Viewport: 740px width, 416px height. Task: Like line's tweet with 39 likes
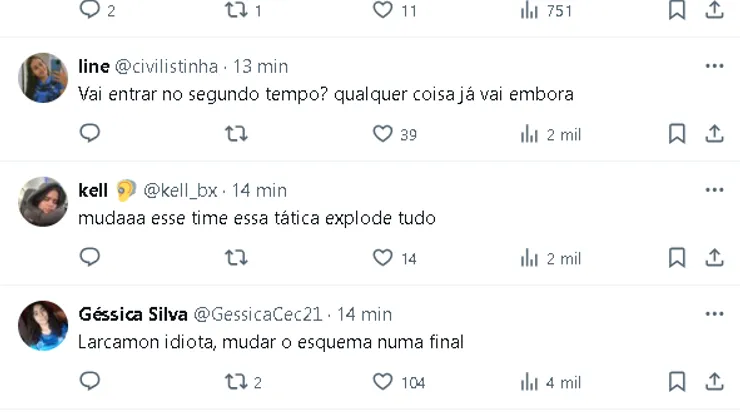[383, 133]
